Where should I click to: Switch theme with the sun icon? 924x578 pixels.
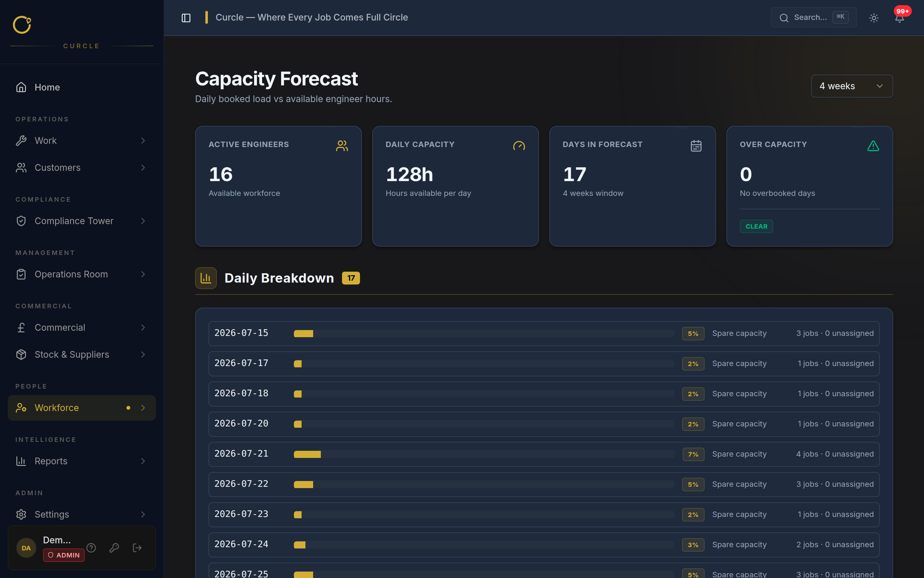[x=874, y=18]
